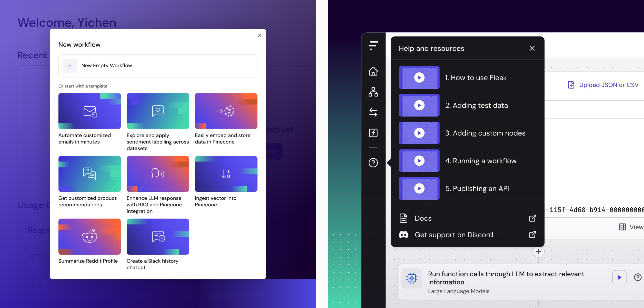Play the 'How to use Fleak' video
Screen dimensions: 644x308
[419, 78]
